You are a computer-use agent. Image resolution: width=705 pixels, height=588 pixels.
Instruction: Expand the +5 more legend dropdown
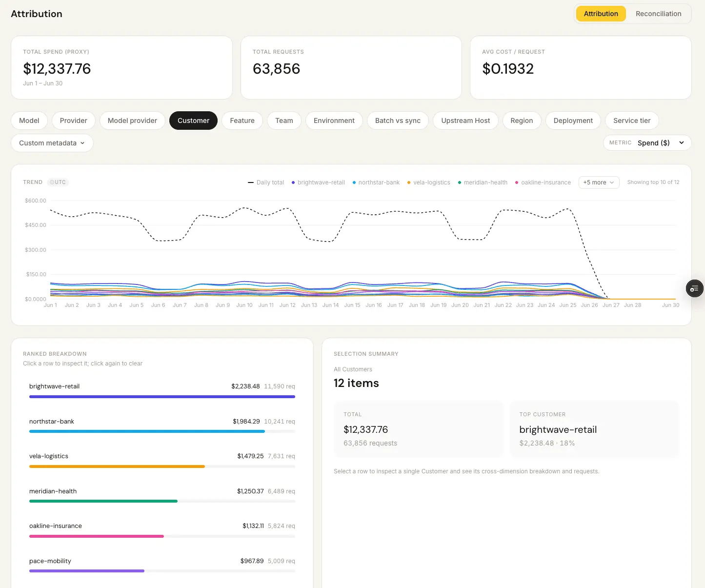(x=599, y=182)
